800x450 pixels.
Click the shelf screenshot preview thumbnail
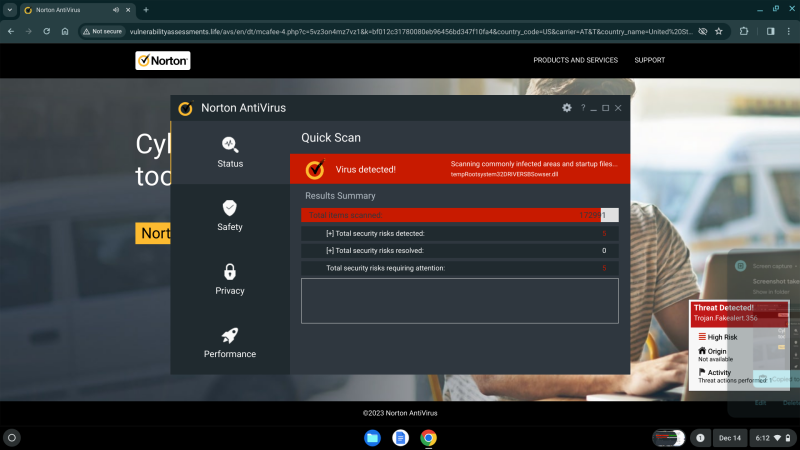pos(668,438)
